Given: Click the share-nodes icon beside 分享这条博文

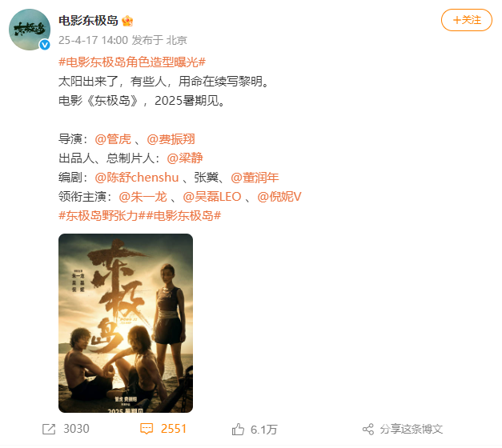Looking at the screenshot, I should 368,430.
